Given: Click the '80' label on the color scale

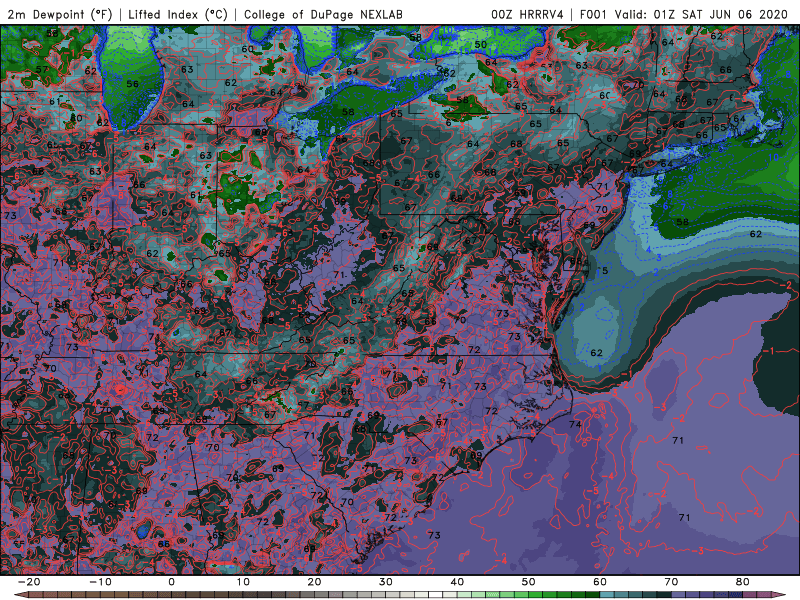Looking at the screenshot, I should [743, 582].
